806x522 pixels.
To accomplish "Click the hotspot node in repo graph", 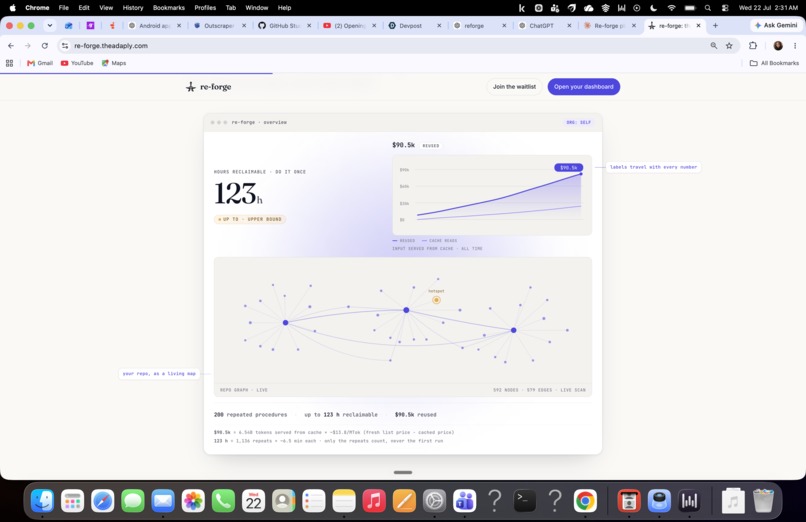I will point(436,300).
